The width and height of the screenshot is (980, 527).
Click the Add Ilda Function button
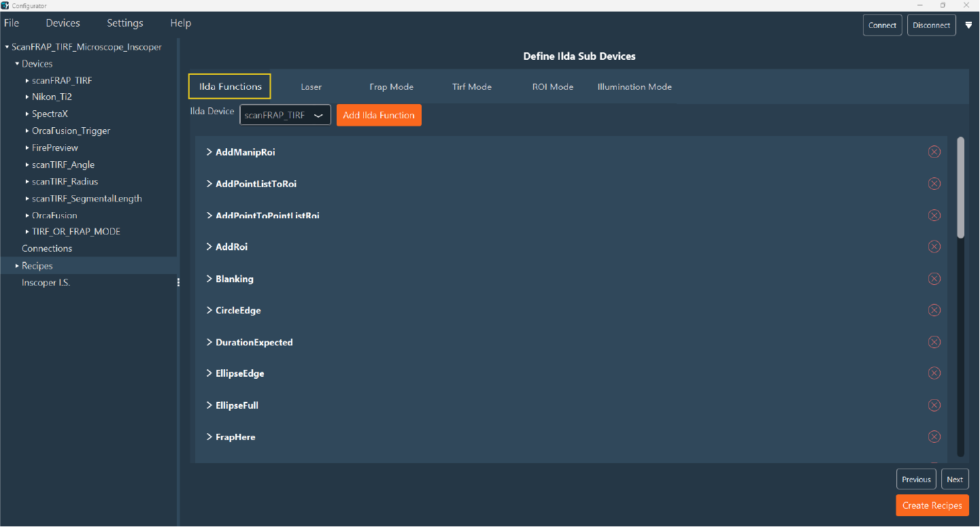click(379, 116)
